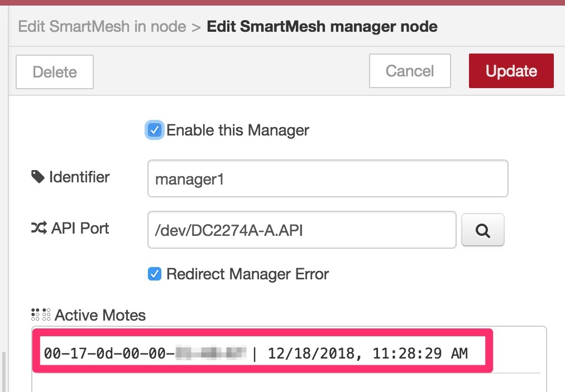Click the tag icon next to Identifier
Viewport: 565px width, 392px height.
tap(38, 177)
